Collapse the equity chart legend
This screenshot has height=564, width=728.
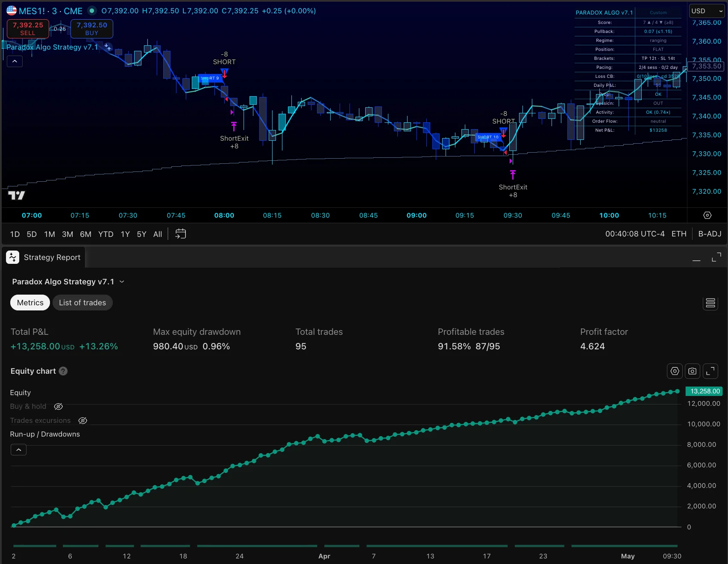coord(18,450)
